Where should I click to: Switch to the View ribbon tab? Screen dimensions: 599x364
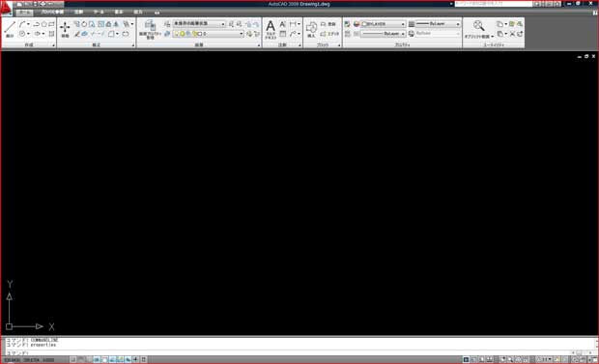click(x=119, y=13)
